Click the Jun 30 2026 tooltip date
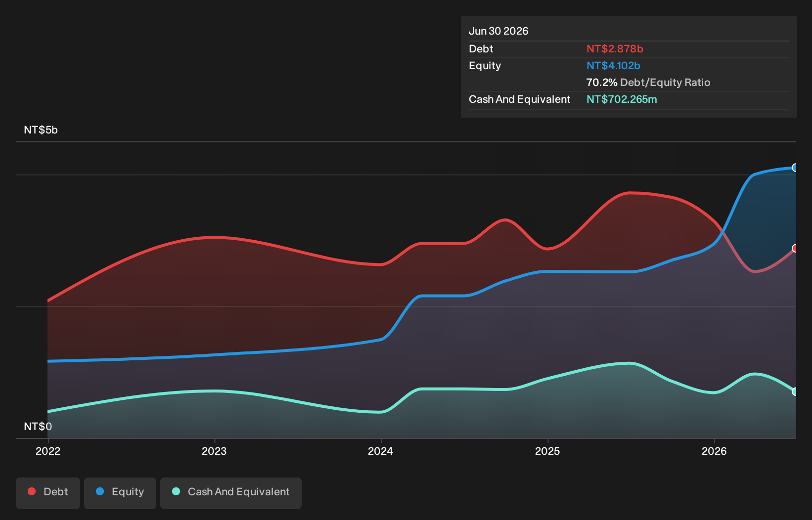 498,31
